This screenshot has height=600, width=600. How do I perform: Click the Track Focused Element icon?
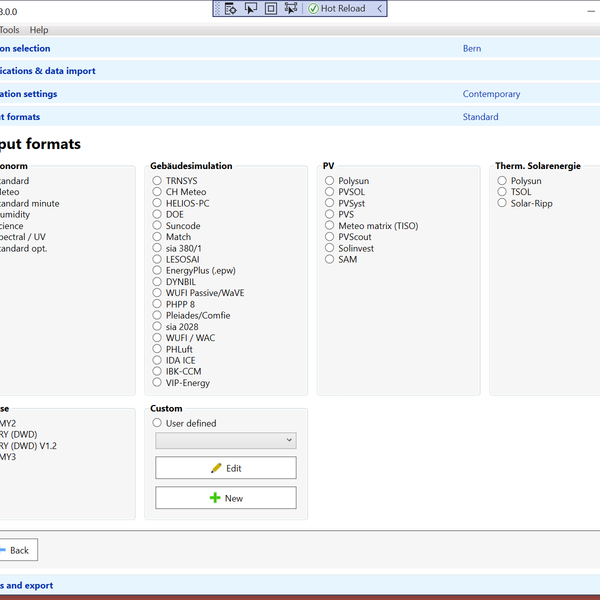291,8
